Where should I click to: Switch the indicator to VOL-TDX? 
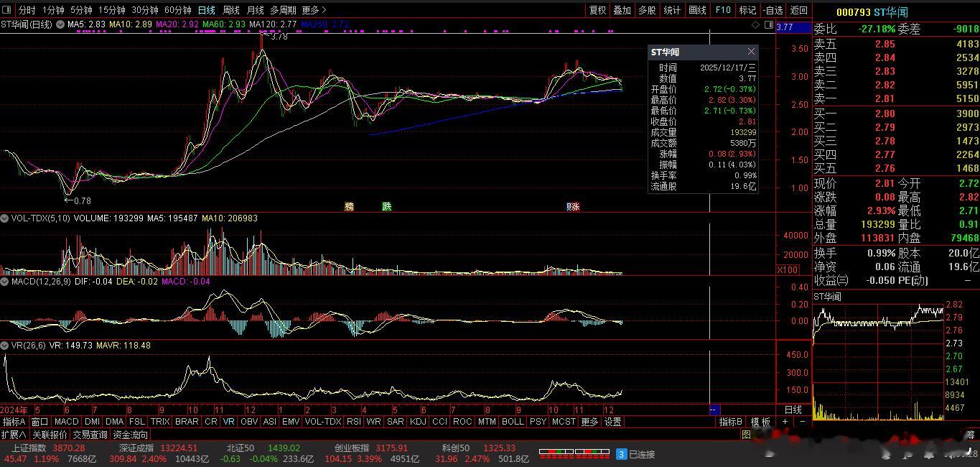coord(323,422)
